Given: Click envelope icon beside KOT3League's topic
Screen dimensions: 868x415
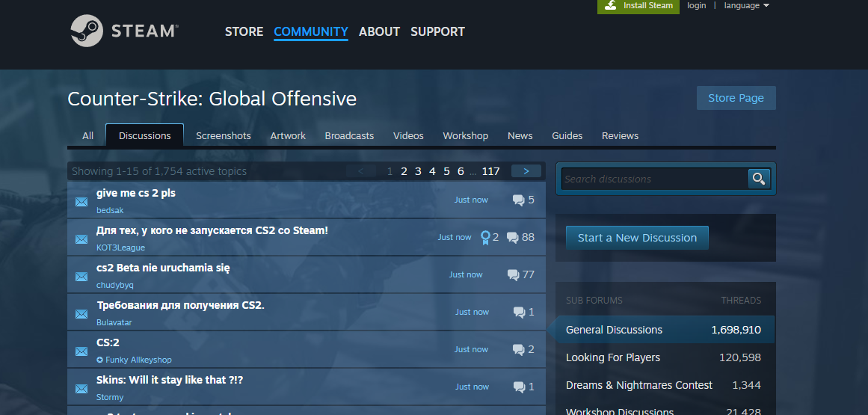Looking at the screenshot, I should (81, 239).
